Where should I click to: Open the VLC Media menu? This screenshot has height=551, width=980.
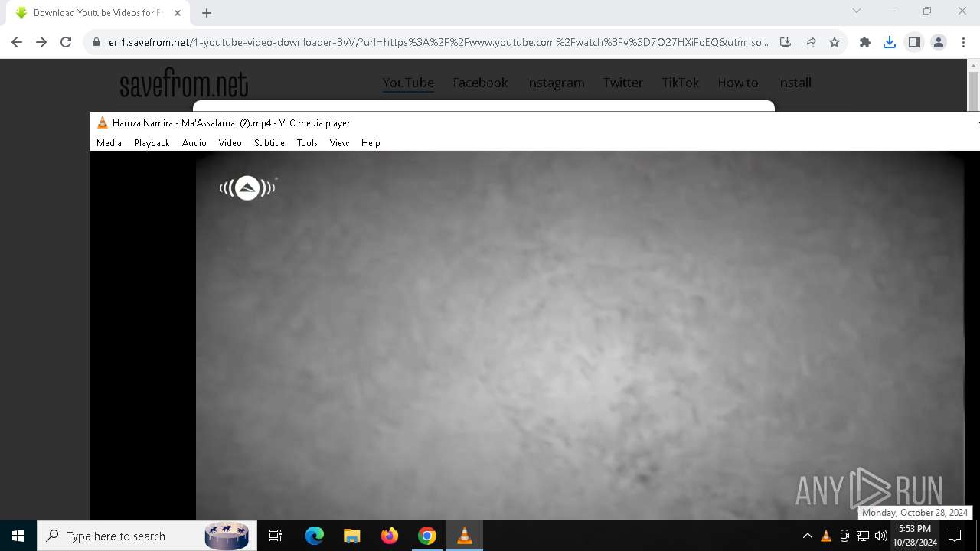[x=109, y=143]
